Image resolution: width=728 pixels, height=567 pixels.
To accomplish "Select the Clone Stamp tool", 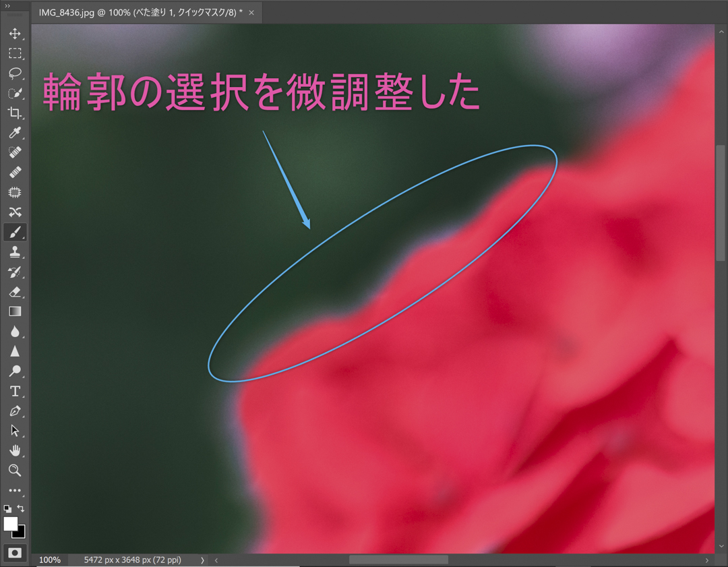I will click(x=15, y=252).
